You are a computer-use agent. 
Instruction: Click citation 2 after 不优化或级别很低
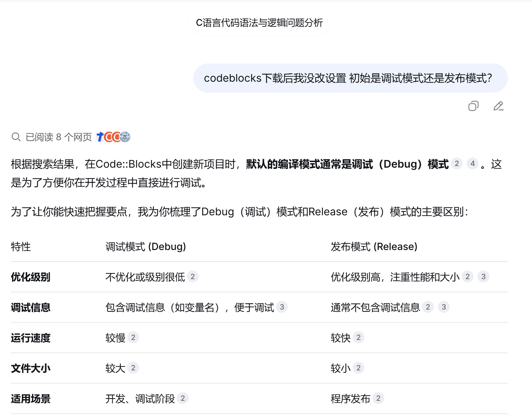click(193, 276)
